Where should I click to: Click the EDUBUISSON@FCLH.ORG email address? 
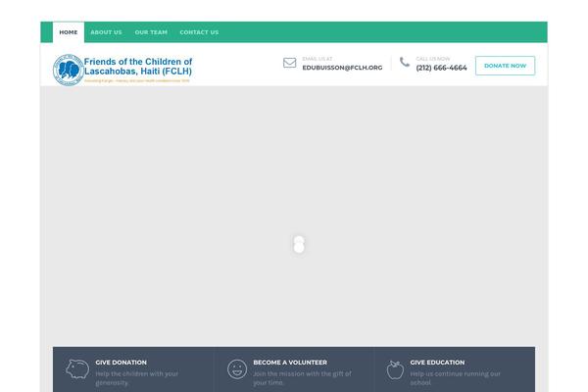coord(342,68)
